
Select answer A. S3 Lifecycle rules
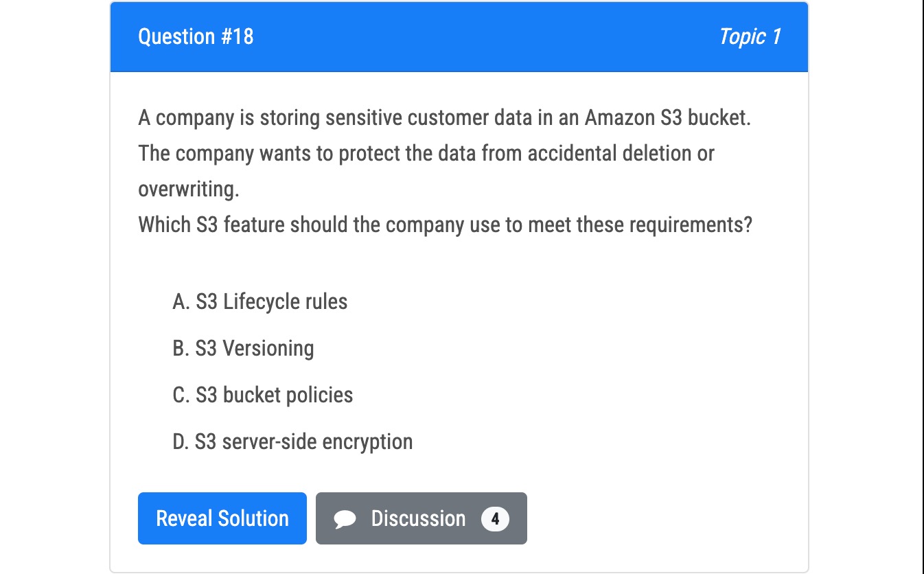pos(260,301)
